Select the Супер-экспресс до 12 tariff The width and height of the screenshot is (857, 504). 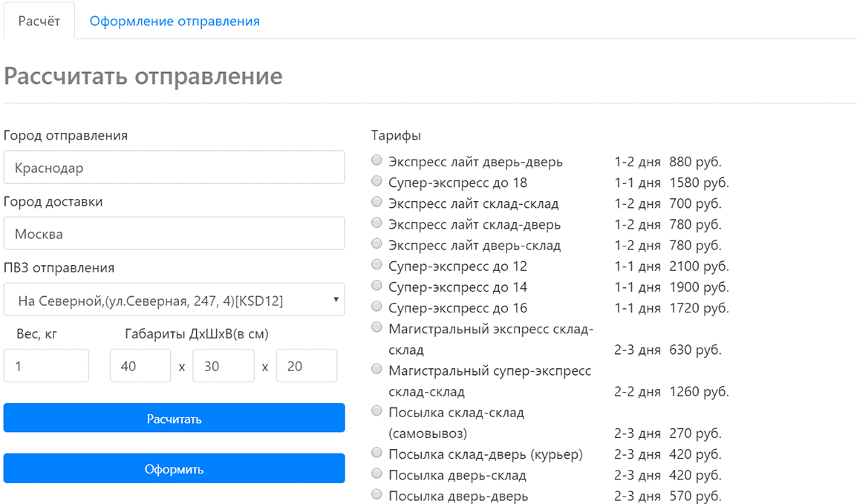(377, 264)
